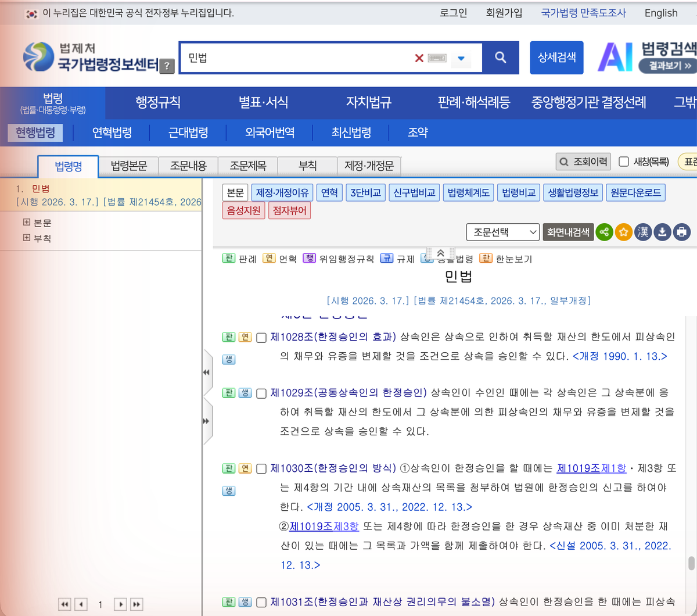Click the 신구법비교 button

tap(414, 192)
